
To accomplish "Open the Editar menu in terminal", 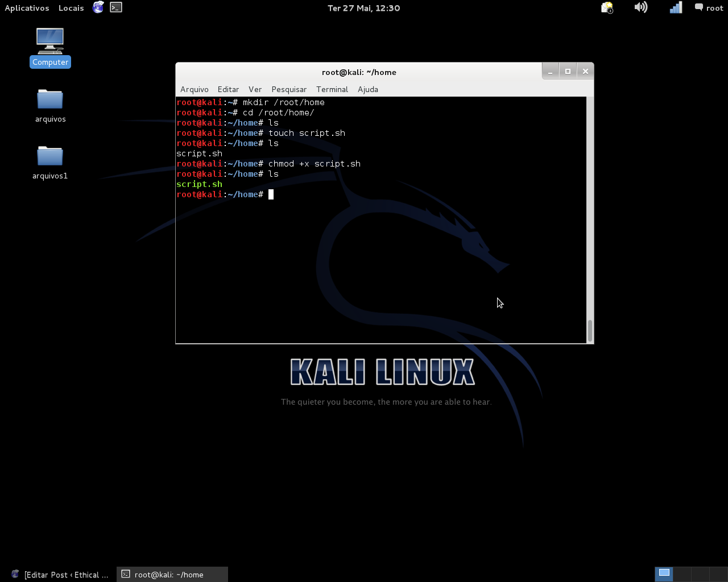I will tap(228, 89).
